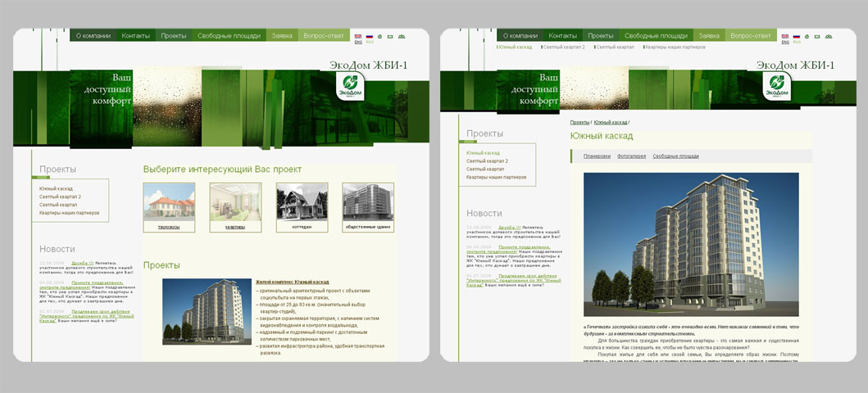
Task: Click large building render in right page
Action: click(691, 244)
